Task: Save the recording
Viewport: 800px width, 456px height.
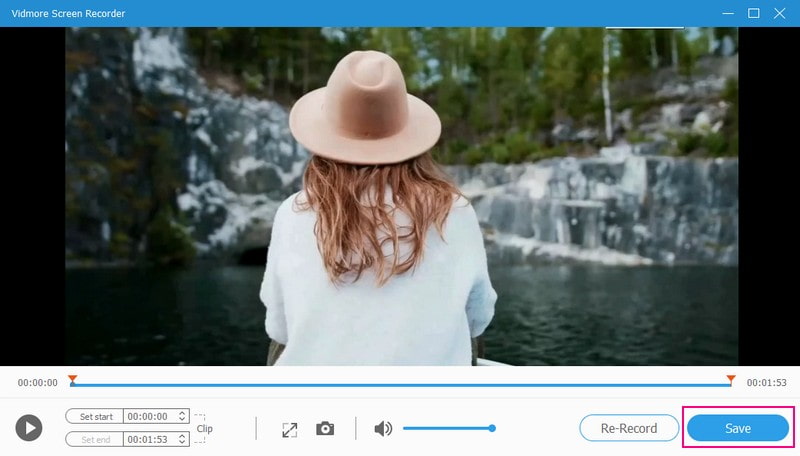Action: click(738, 428)
